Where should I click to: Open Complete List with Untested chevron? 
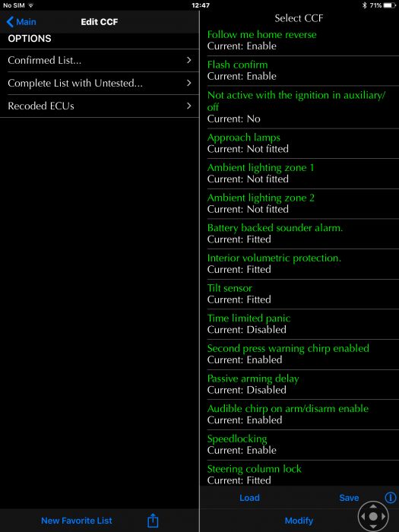click(x=189, y=83)
